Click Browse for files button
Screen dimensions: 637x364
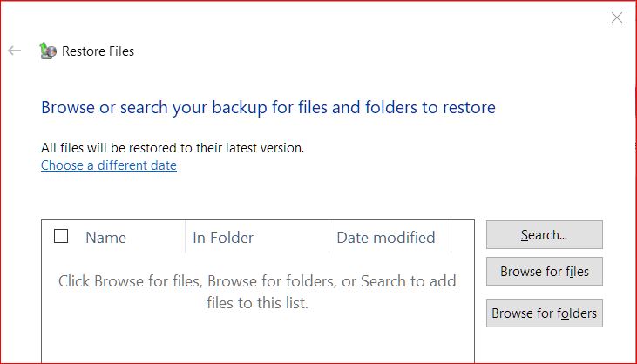(545, 271)
